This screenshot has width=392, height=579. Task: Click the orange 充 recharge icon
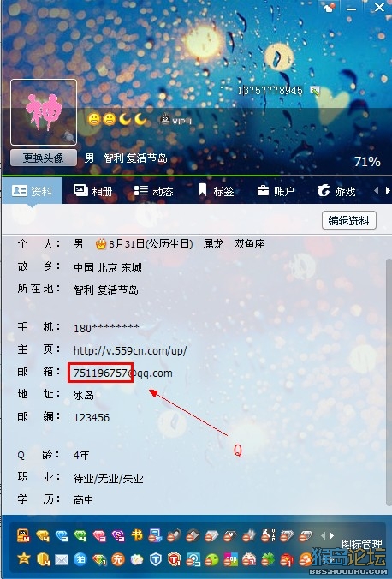pyautogui.click(x=118, y=559)
